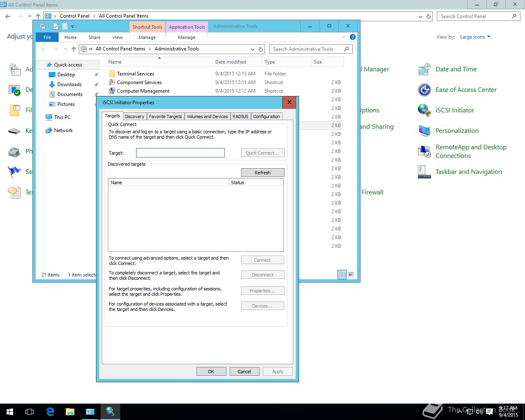Open the Action Center notification icon

[489, 412]
